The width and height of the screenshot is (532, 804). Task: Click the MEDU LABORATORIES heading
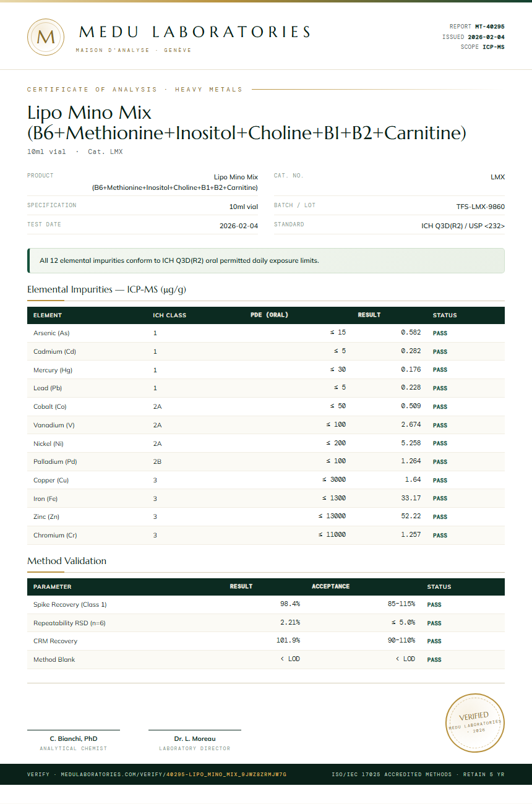point(195,32)
